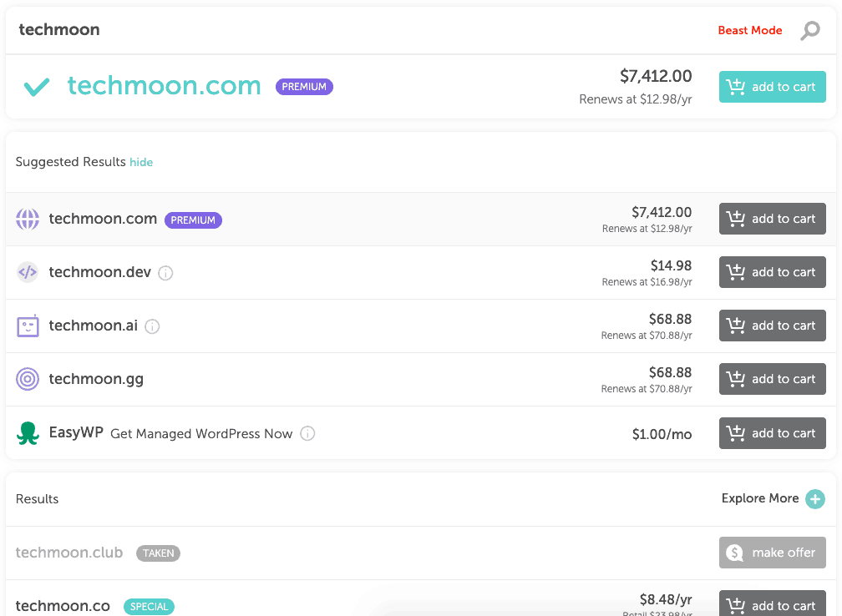Add techmoon.dev to cart

[x=772, y=272]
